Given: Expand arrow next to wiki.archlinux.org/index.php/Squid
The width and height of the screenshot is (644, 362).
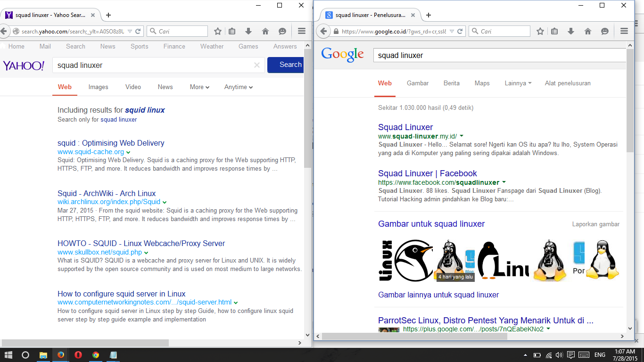Looking at the screenshot, I should (165, 202).
